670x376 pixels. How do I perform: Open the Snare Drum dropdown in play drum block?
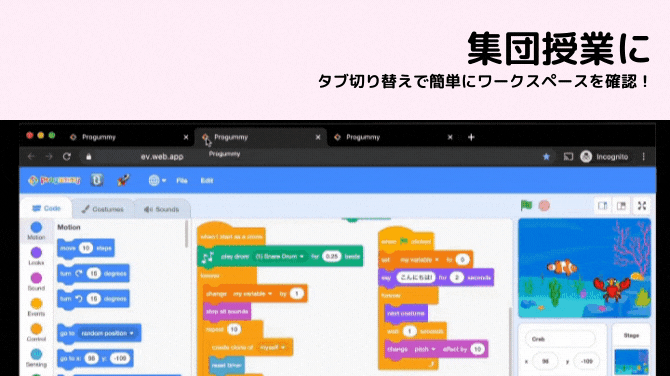tap(279, 256)
